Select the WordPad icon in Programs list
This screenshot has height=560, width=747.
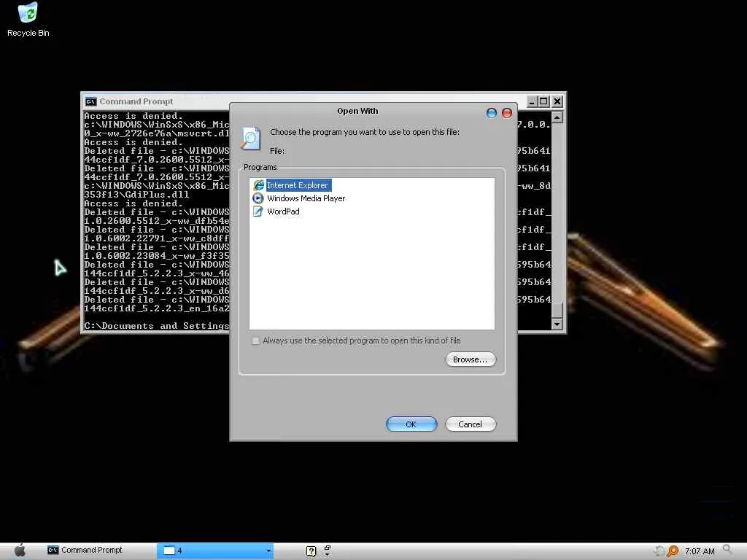[x=258, y=211]
